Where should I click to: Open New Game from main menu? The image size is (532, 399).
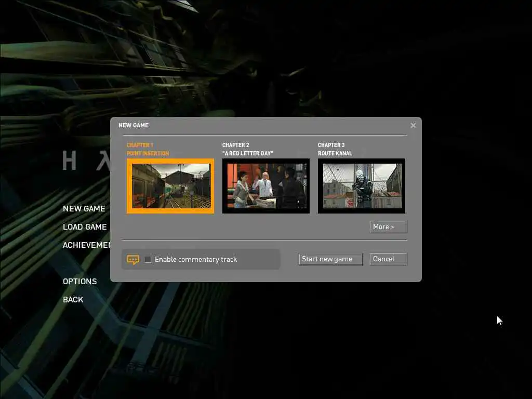point(84,209)
